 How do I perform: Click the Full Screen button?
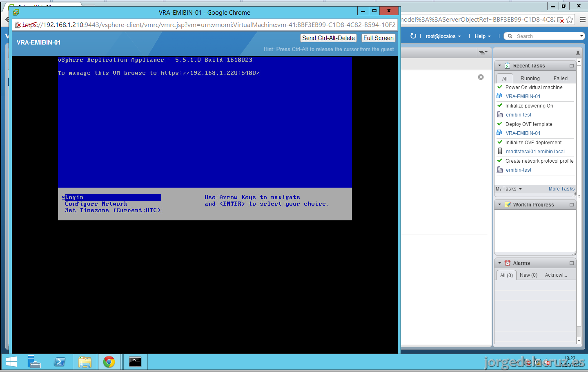379,38
